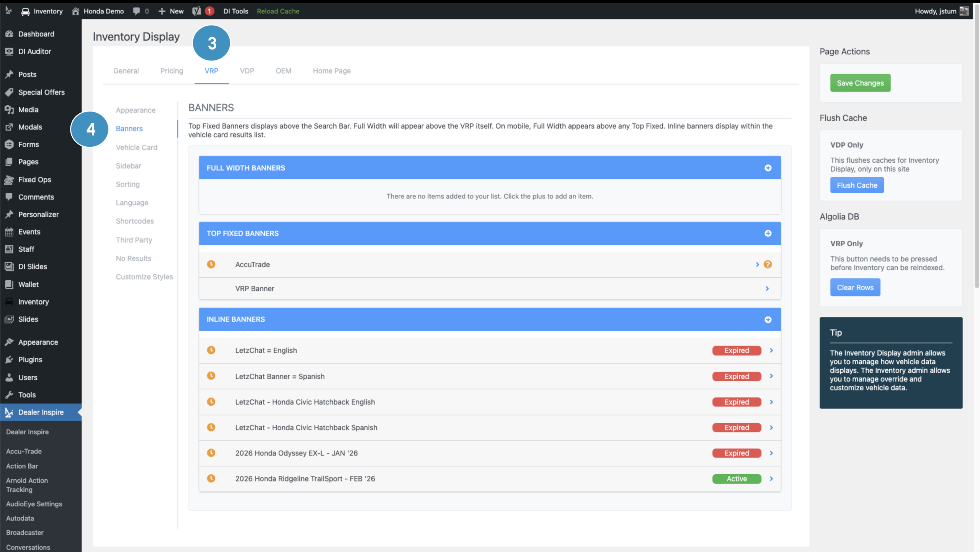Click clock icon for LetzChat = English
980x552 pixels.
[x=211, y=350]
